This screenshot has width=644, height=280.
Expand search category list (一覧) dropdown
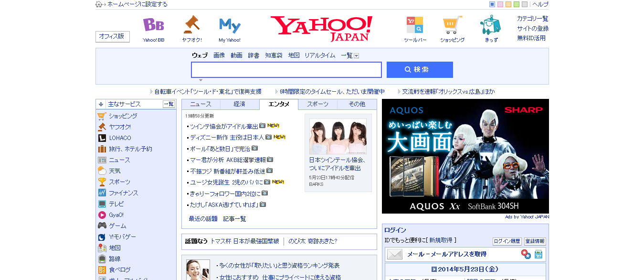tap(356, 56)
